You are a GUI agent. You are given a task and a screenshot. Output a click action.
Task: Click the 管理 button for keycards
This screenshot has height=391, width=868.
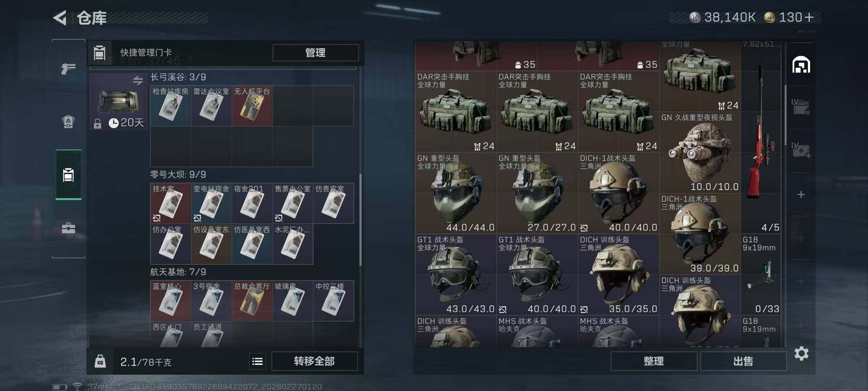pos(315,53)
